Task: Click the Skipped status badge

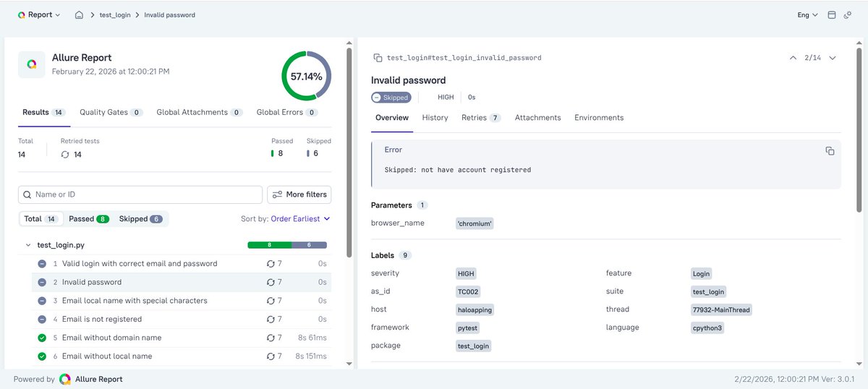Action: [x=391, y=97]
